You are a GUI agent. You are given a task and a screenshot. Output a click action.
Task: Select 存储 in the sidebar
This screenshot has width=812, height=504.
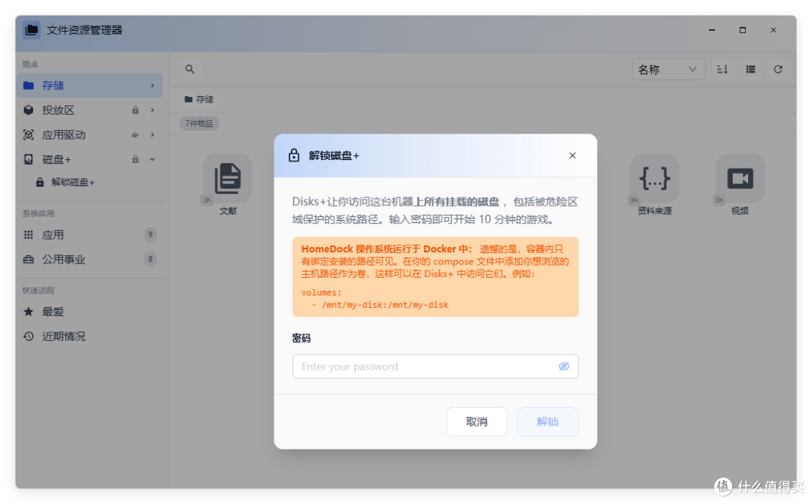(x=89, y=86)
